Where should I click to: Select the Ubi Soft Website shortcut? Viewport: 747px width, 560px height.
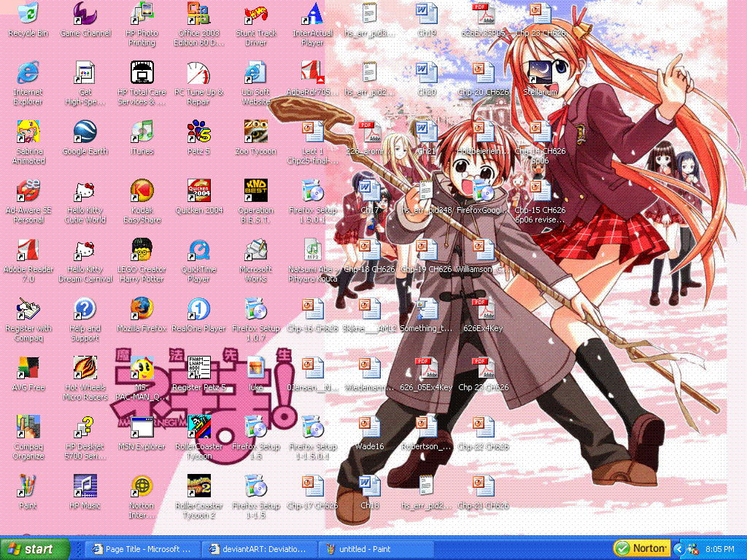coord(256,72)
